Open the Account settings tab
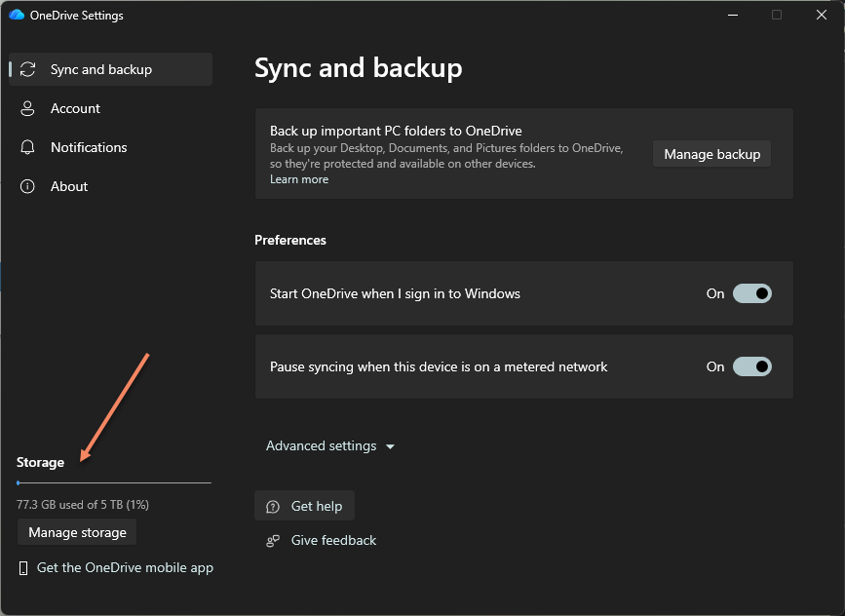The image size is (845, 616). pyautogui.click(x=75, y=108)
